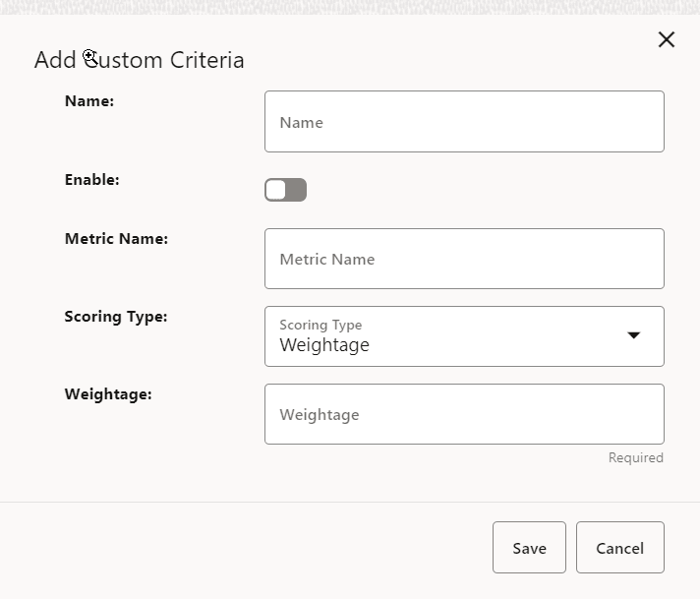The height and width of the screenshot is (599, 700).
Task: Click the white knob of Enable switch
Action: pos(276,190)
